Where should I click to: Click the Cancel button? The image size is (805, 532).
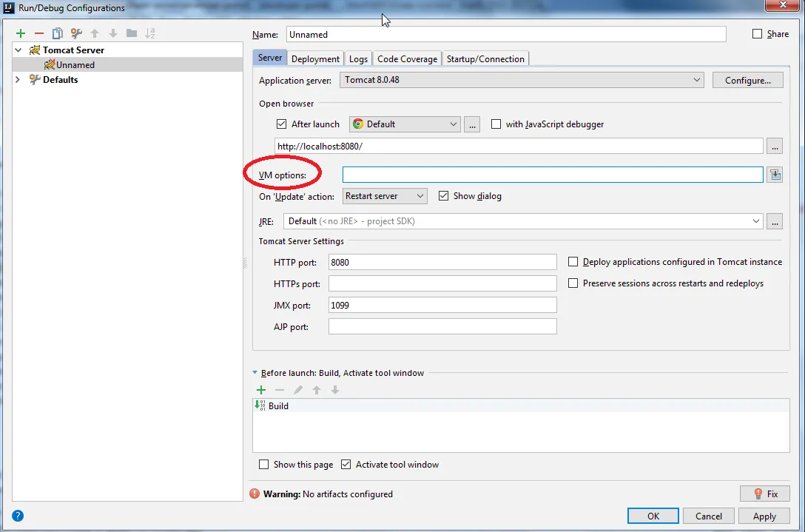709,516
